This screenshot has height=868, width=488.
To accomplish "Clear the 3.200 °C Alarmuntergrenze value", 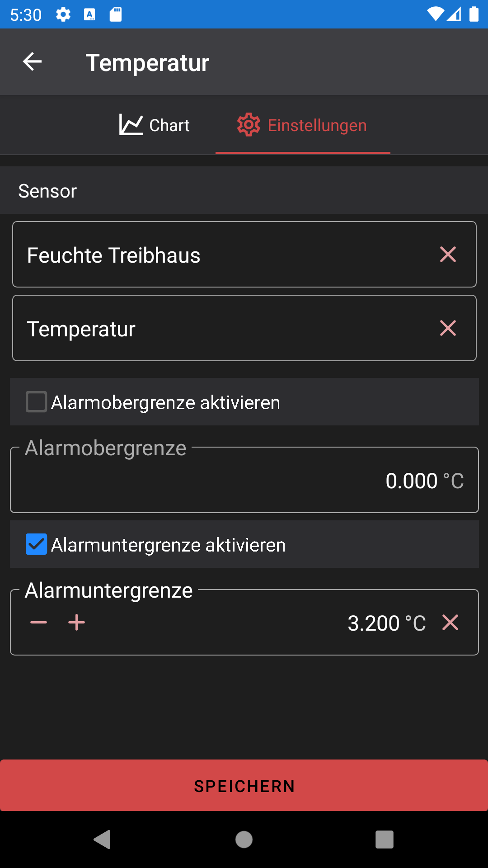I will (x=450, y=623).
